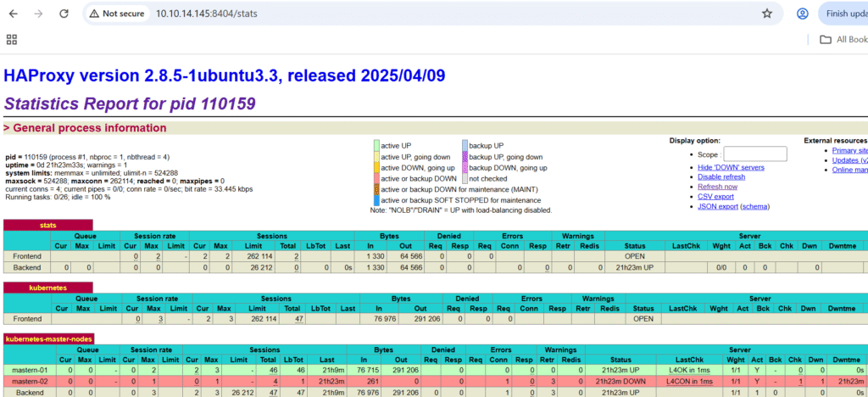868x397 pixels.
Task: Click the 'active or backup DOWN' red swatch
Action: 376,179
